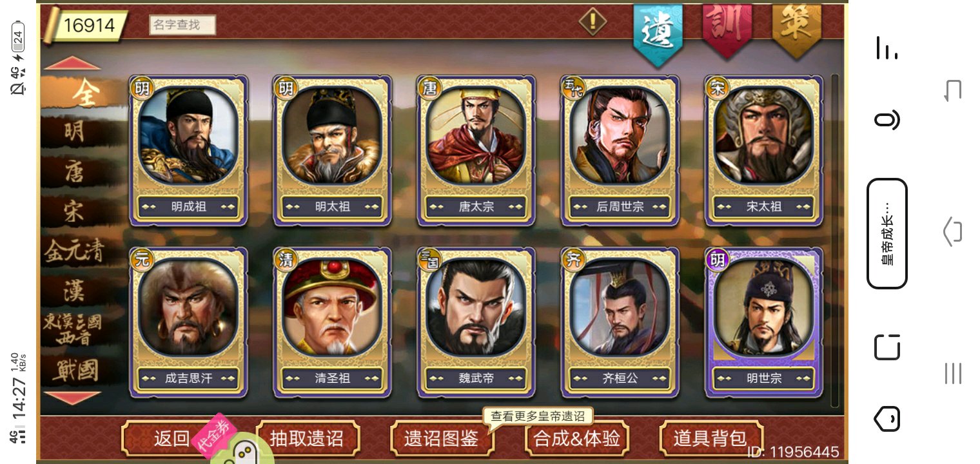Click the vertical scrollbar beside emperor cards

[835, 240]
